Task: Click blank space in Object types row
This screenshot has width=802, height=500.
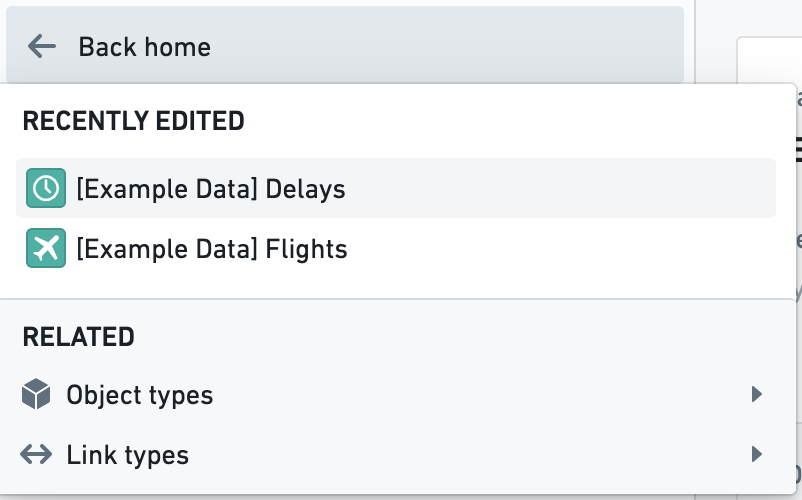Action: point(481,394)
